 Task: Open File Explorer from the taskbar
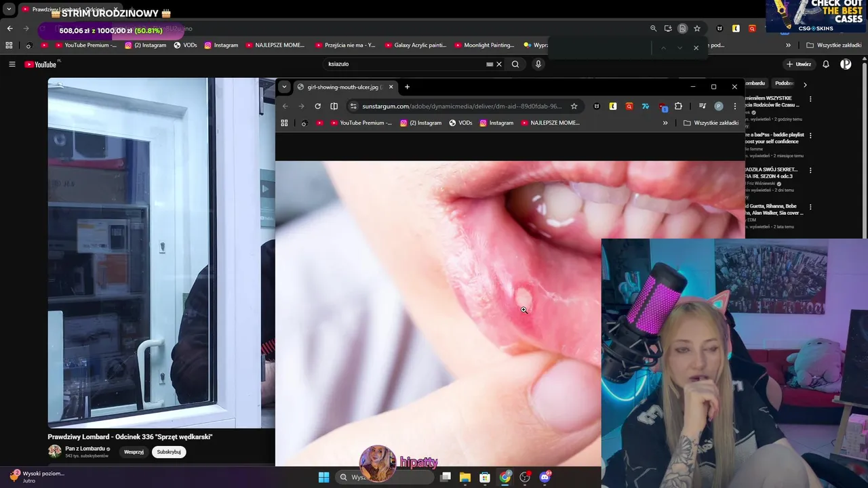tap(465, 477)
